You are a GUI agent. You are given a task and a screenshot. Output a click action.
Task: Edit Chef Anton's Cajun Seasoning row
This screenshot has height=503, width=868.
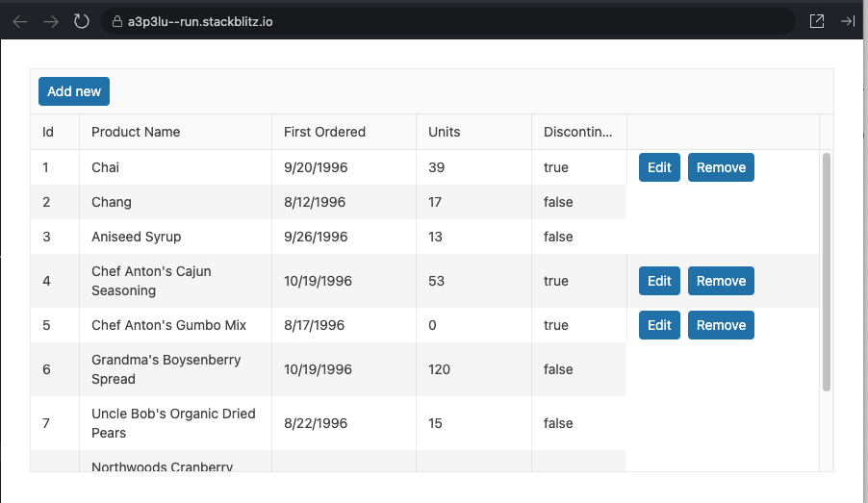pos(659,281)
